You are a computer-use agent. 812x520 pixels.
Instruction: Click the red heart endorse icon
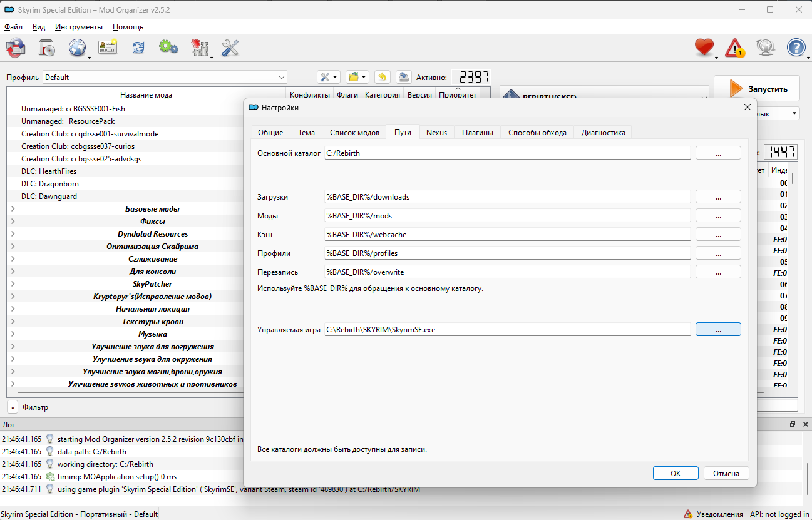704,48
